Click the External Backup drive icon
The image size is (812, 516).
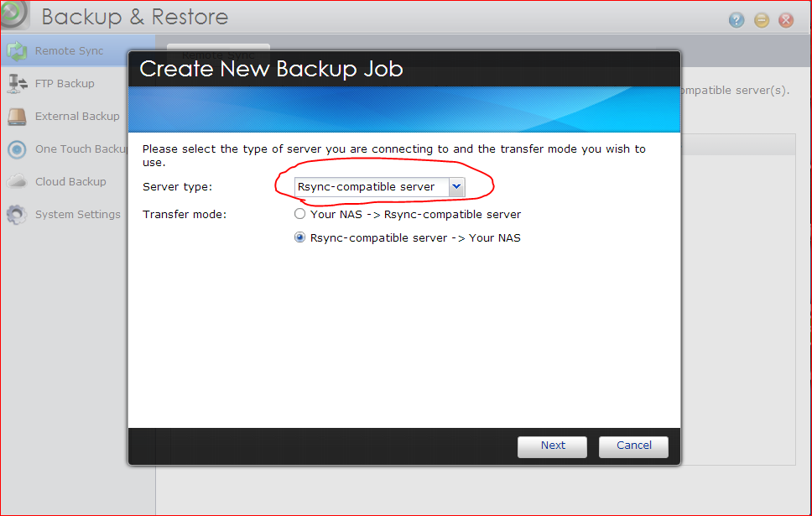tap(17, 117)
